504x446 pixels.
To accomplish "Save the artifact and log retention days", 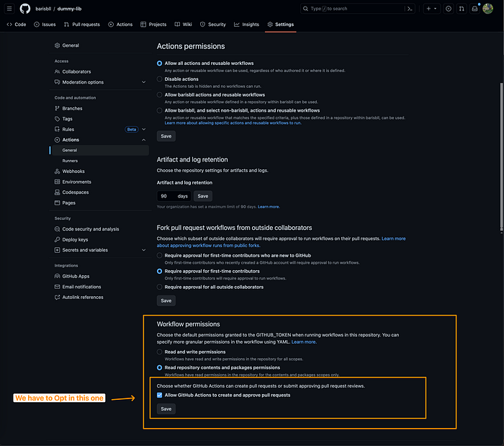I will (x=203, y=196).
